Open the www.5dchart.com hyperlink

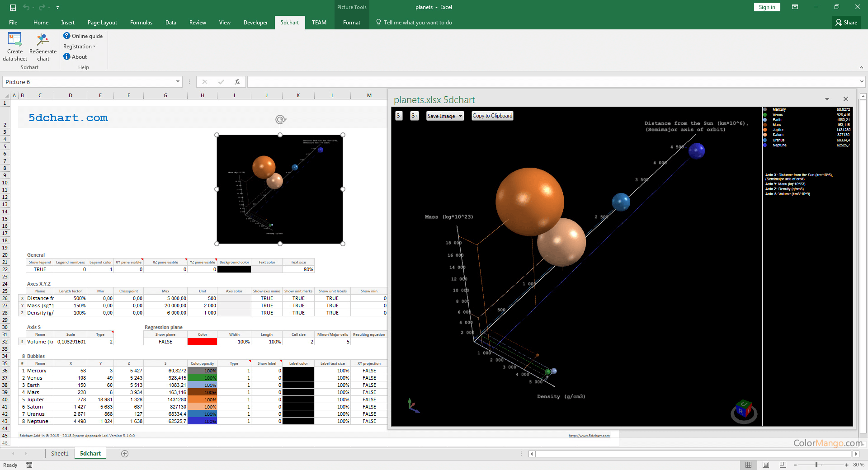pyautogui.click(x=589, y=436)
